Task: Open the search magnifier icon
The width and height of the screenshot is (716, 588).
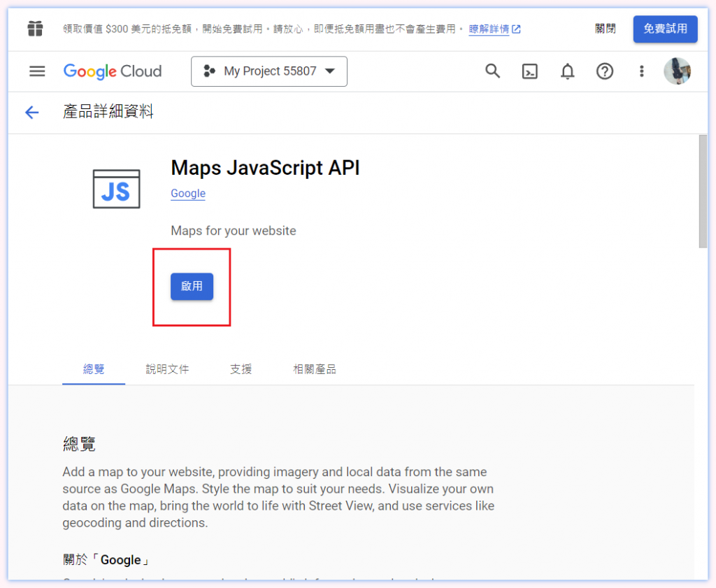Action: click(492, 71)
